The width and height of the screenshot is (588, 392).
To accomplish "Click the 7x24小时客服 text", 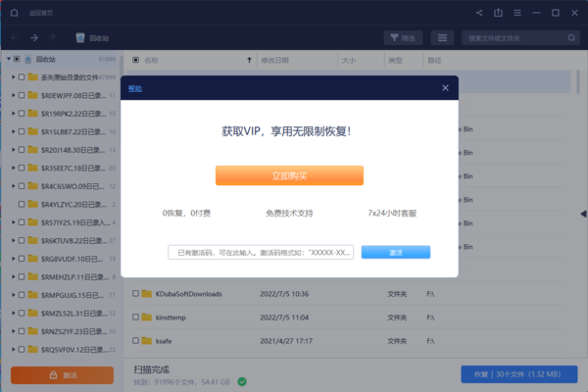I will 392,213.
